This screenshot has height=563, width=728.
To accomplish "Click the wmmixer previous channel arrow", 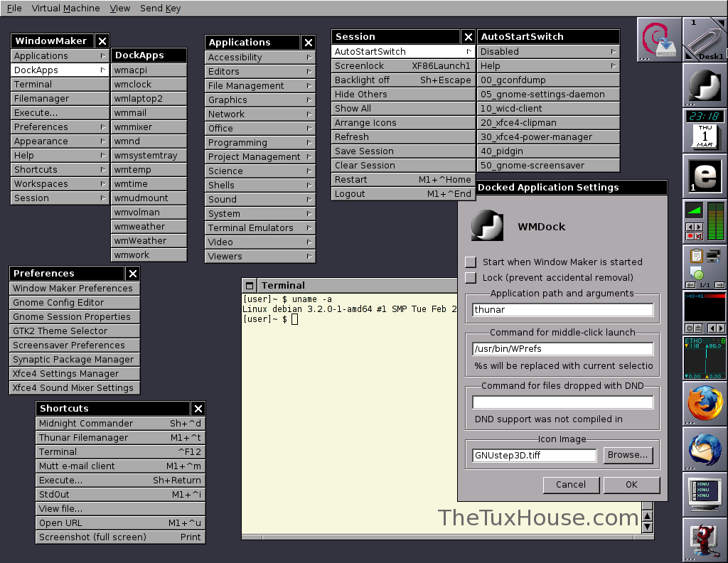I will tap(690, 227).
